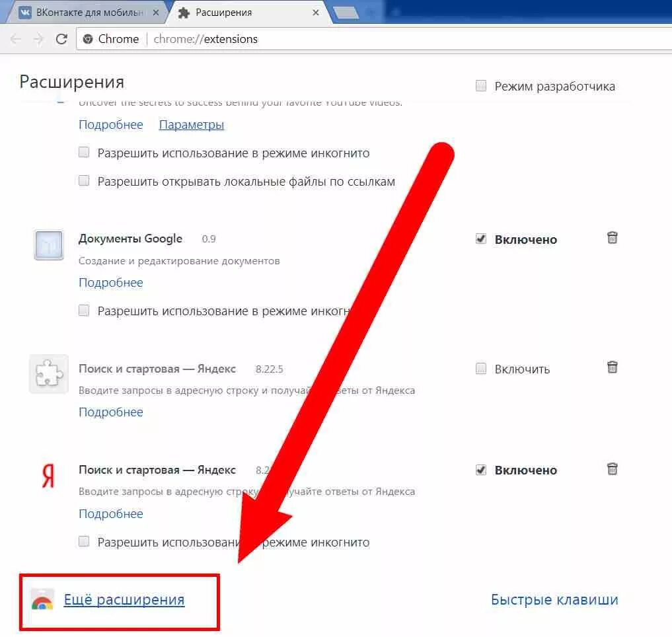The width and height of the screenshot is (672, 637).
Task: Remove the disabled Яндекс extension with trash icon
Action: point(612,367)
